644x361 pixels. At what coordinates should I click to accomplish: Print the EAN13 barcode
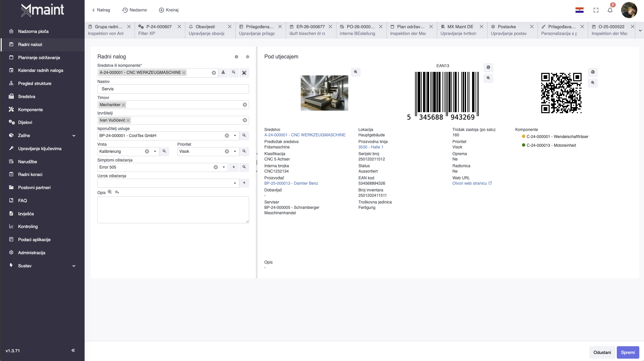[x=488, y=67]
